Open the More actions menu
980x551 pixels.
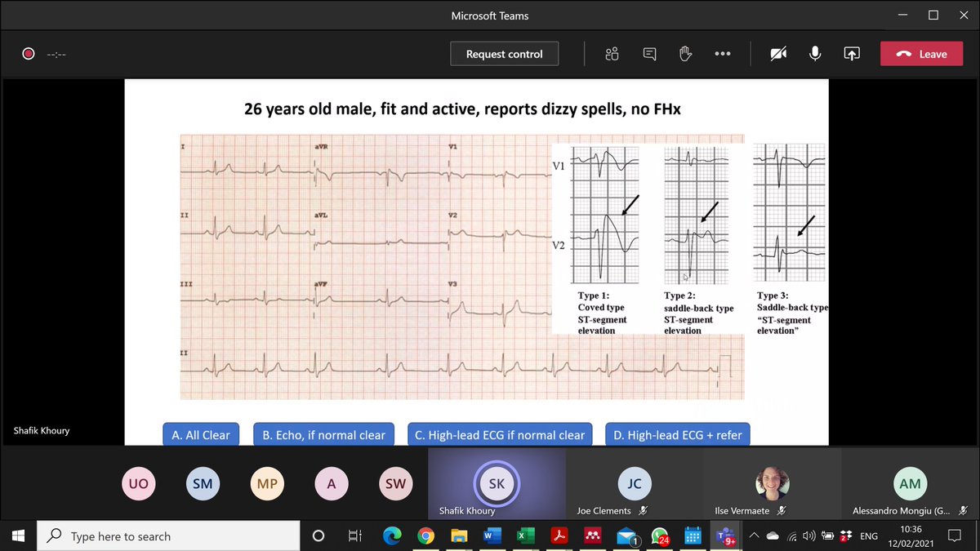[x=722, y=53]
